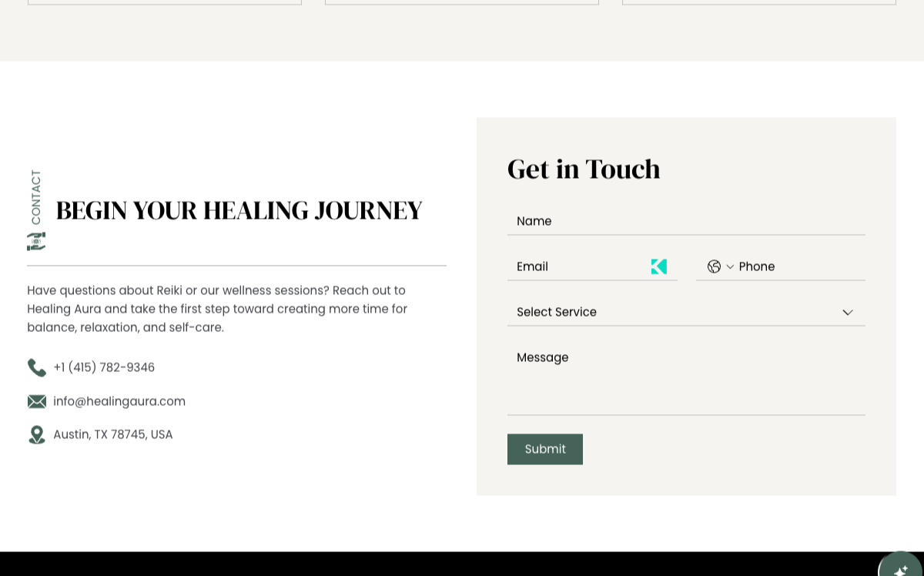
Task: Open the globe country code selector
Action: point(720,266)
